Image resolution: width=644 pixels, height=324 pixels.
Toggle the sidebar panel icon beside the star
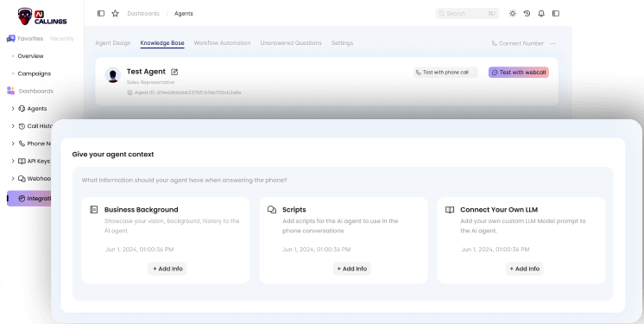101,14
